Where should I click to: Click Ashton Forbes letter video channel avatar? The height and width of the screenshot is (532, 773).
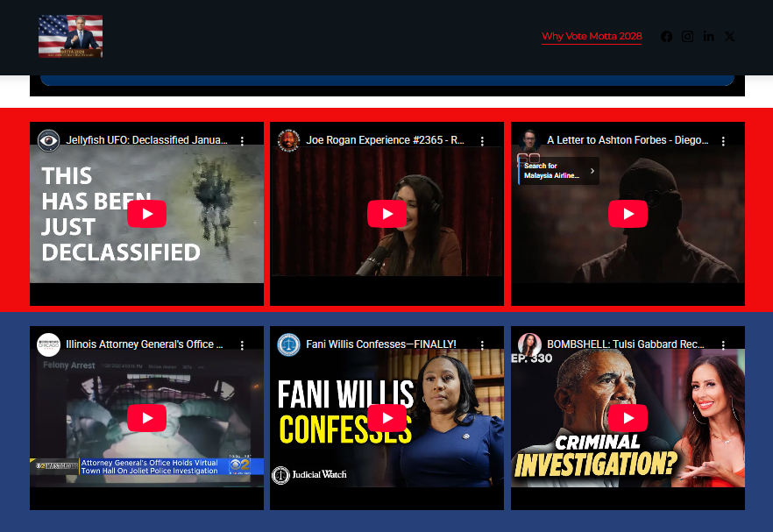[530, 140]
